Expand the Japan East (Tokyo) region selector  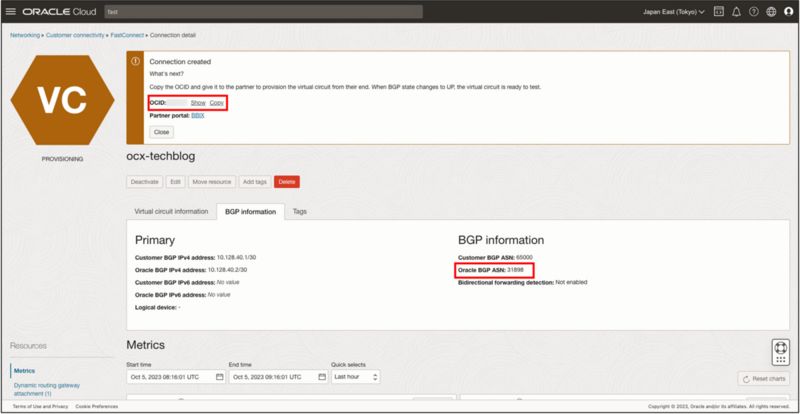point(673,12)
